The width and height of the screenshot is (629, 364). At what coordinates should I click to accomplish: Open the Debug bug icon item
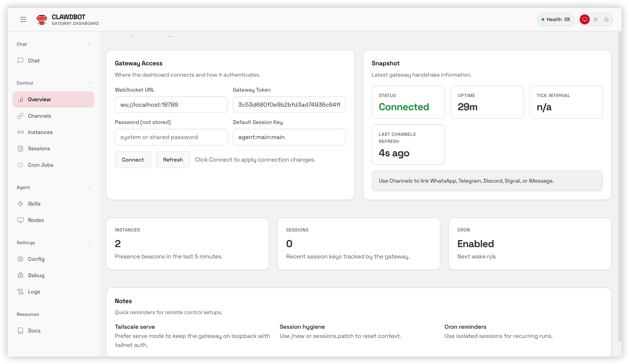(20, 275)
